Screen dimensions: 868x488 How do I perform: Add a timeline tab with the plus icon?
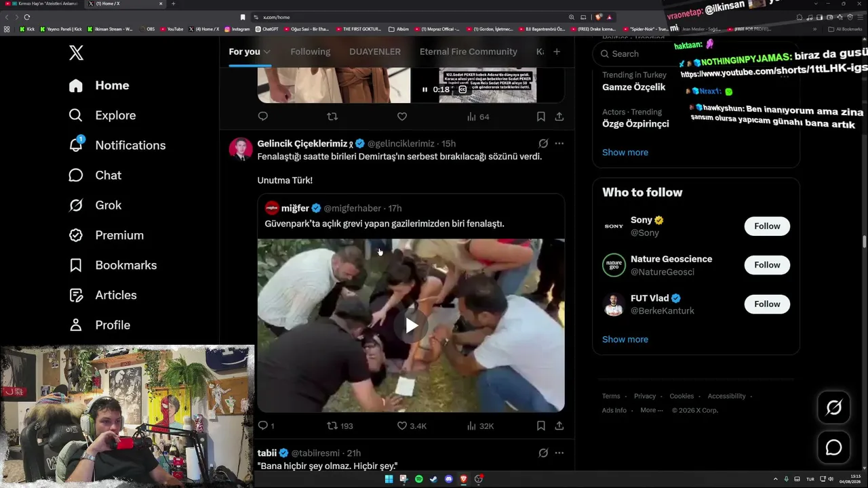coord(557,52)
